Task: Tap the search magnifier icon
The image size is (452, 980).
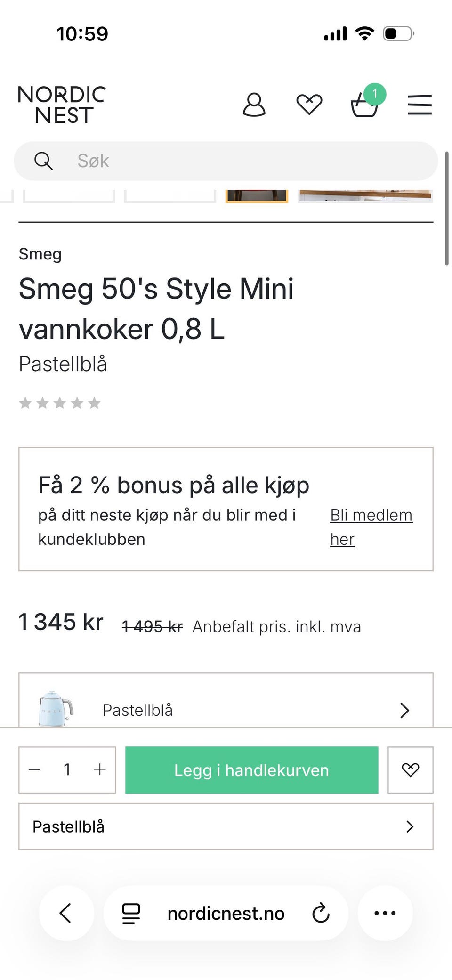Action: 43,161
